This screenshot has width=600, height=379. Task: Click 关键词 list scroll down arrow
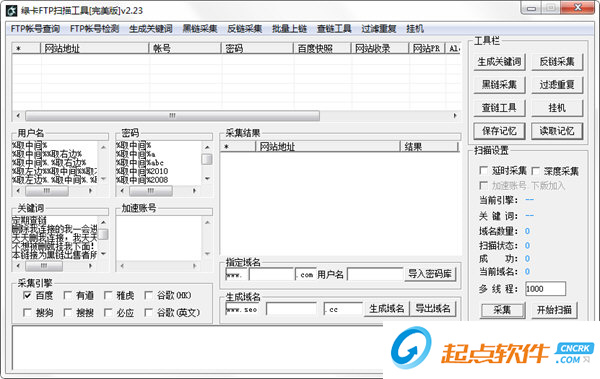click(103, 253)
